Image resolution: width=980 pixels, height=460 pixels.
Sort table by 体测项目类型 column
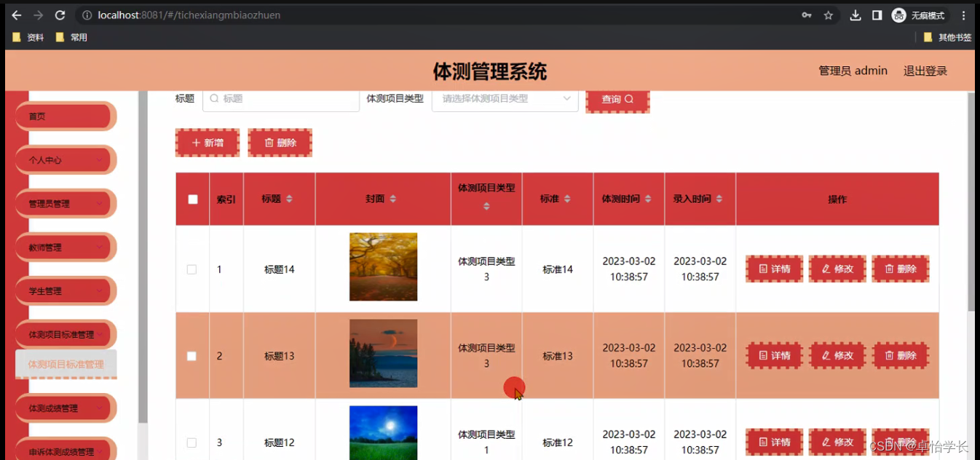tap(486, 206)
